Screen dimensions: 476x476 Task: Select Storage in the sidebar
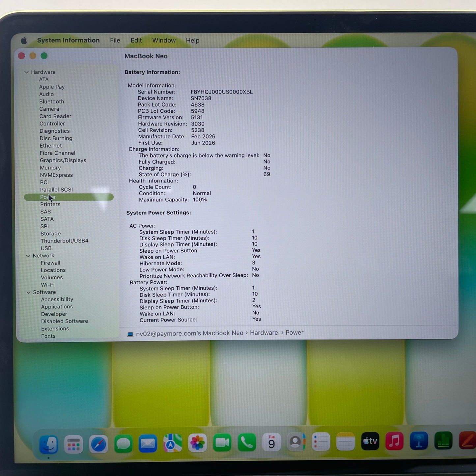click(x=51, y=234)
